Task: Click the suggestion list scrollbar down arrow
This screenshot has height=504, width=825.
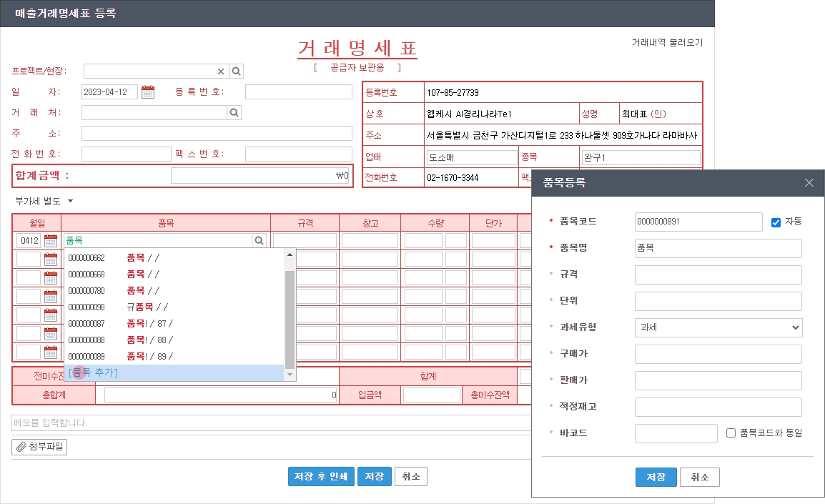Action: click(290, 375)
